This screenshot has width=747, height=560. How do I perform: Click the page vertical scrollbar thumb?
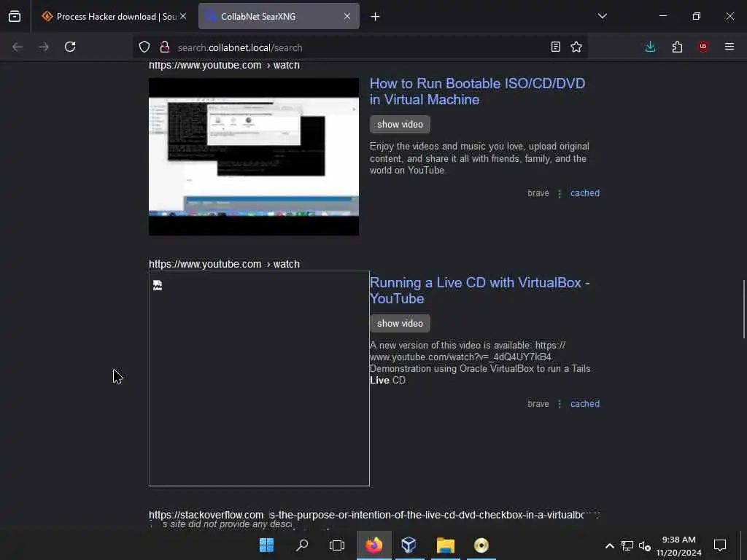743,309
